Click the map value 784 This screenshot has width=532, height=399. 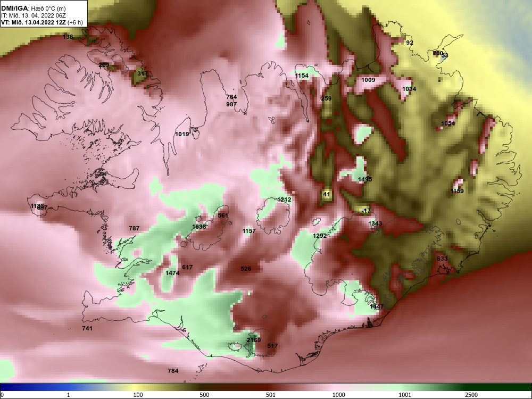click(x=173, y=371)
